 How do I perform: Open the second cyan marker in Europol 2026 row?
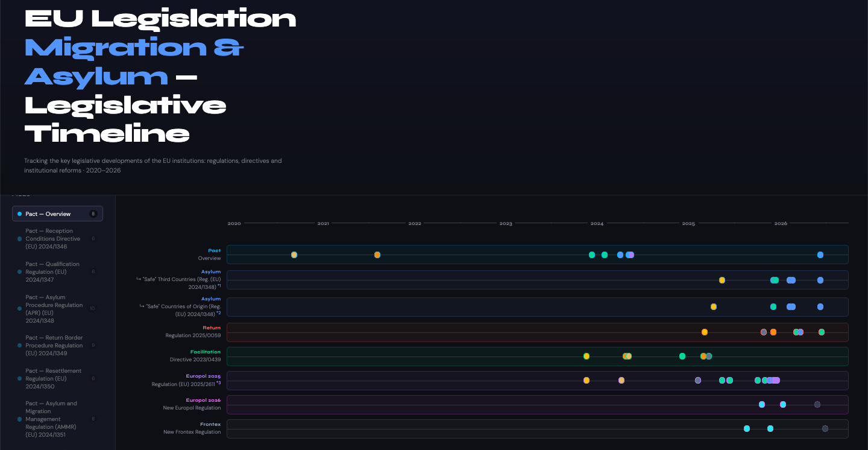click(x=783, y=404)
